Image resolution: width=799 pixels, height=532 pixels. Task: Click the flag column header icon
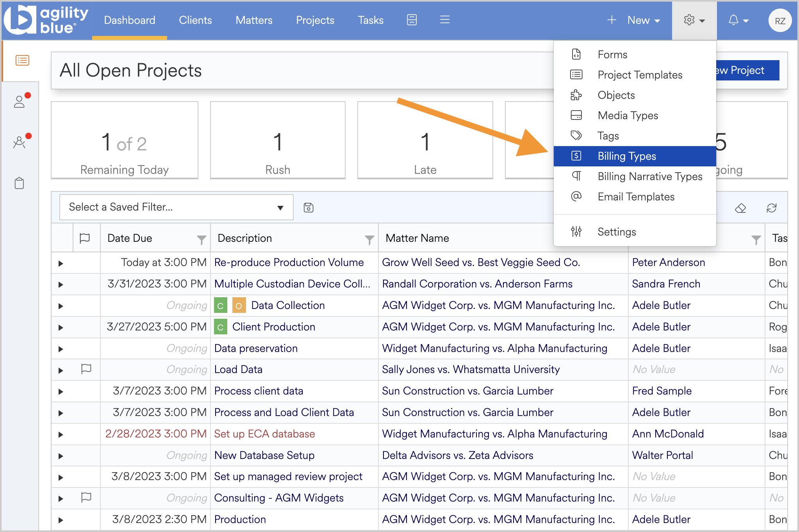pos(85,238)
